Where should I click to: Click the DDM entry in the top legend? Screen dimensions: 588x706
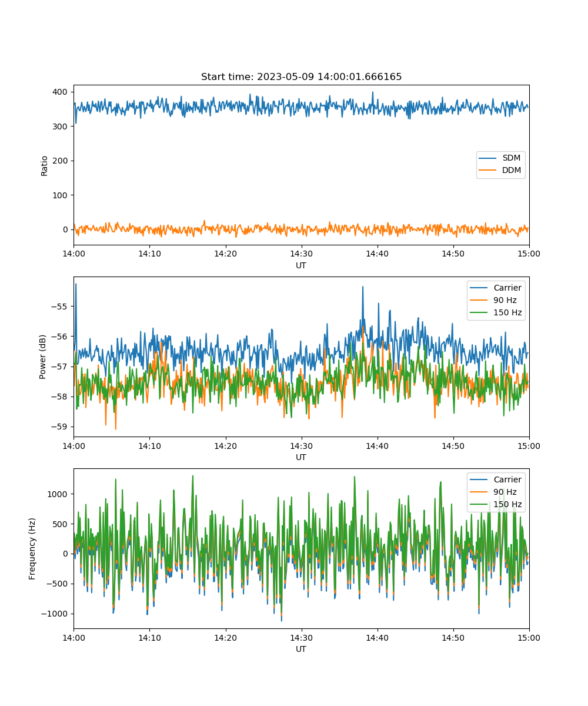(x=512, y=171)
